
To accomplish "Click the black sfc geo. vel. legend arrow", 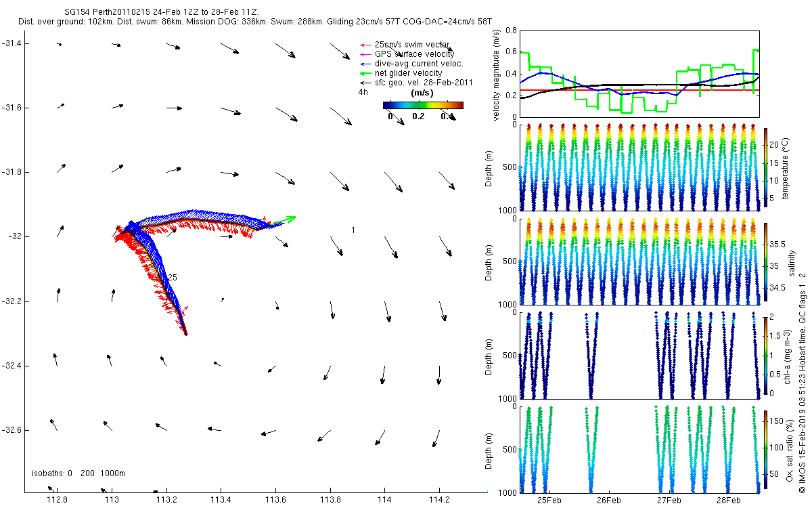I will tap(365, 83).
